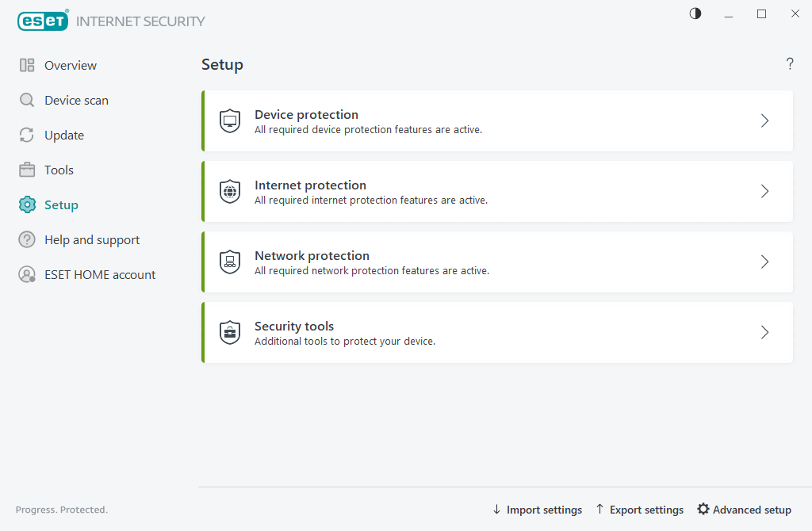Click the Overview dashboard icon
Viewport: 812px width, 531px height.
27,65
